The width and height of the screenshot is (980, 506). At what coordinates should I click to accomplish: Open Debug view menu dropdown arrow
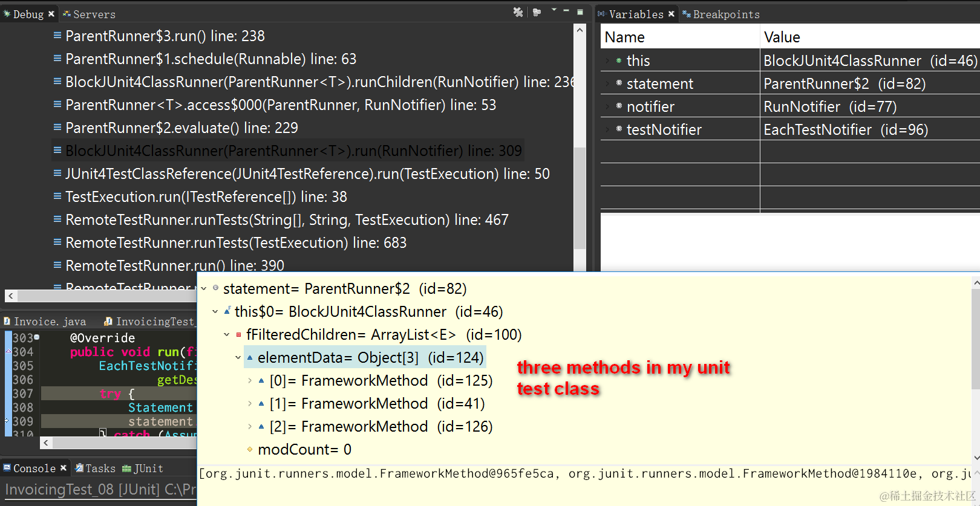click(554, 10)
